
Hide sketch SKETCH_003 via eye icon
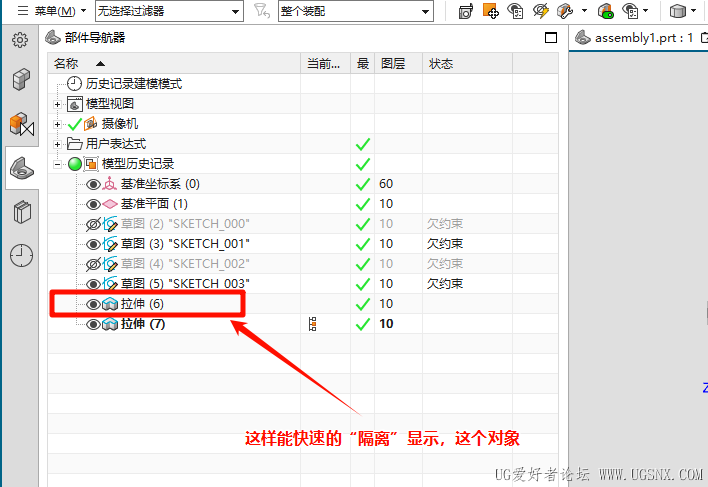[93, 284]
